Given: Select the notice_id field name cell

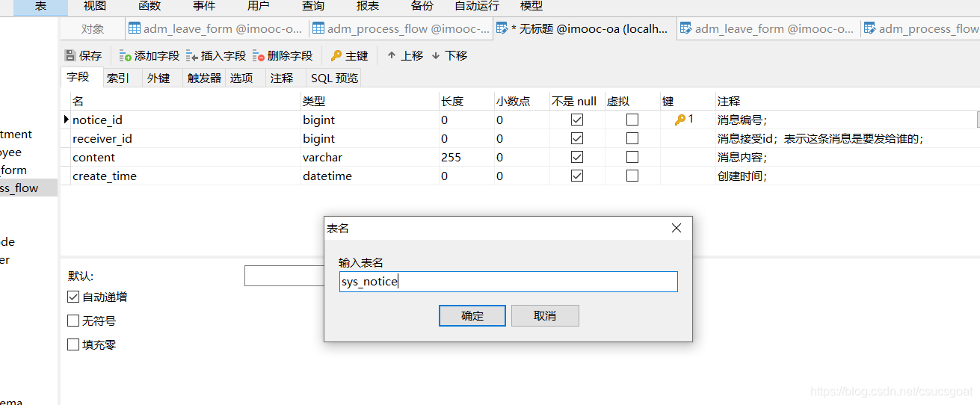Looking at the screenshot, I should click(185, 120).
